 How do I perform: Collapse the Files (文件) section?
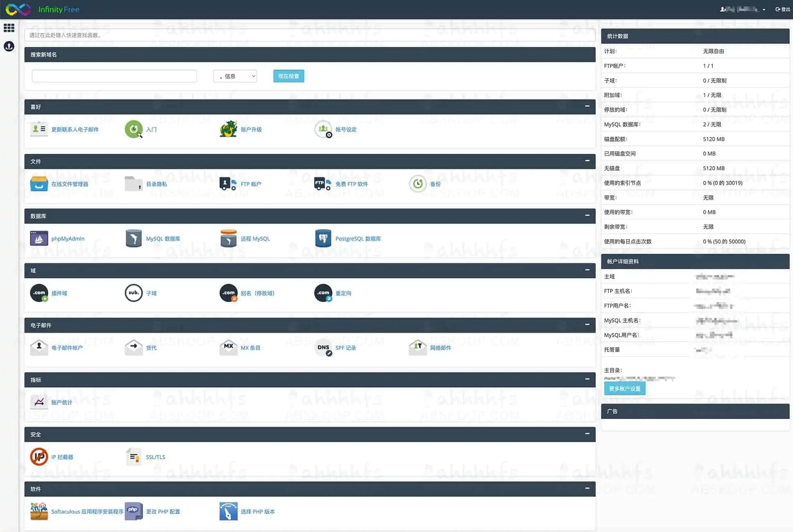tap(587, 161)
